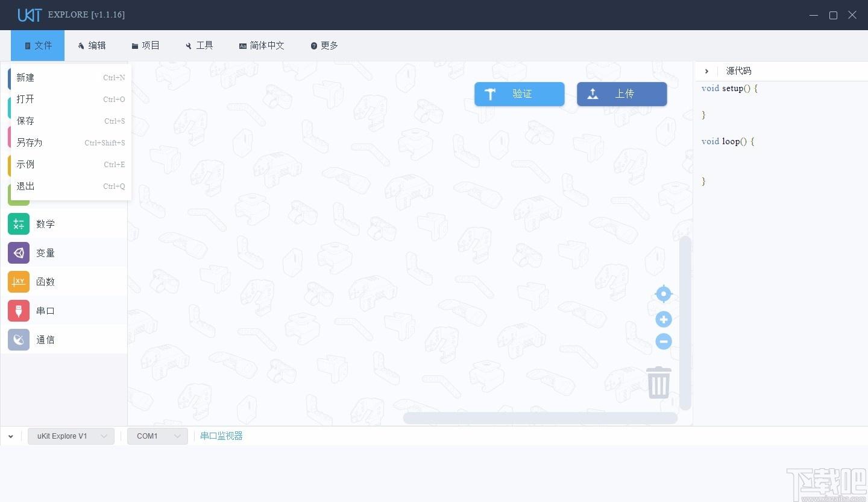Select the 数学 math category icon
Viewport: 868px width, 502px height.
click(19, 224)
